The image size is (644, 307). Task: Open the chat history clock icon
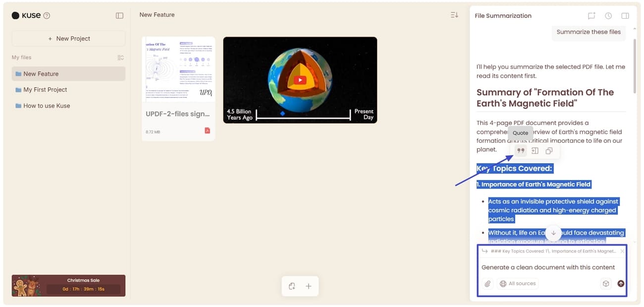point(608,16)
